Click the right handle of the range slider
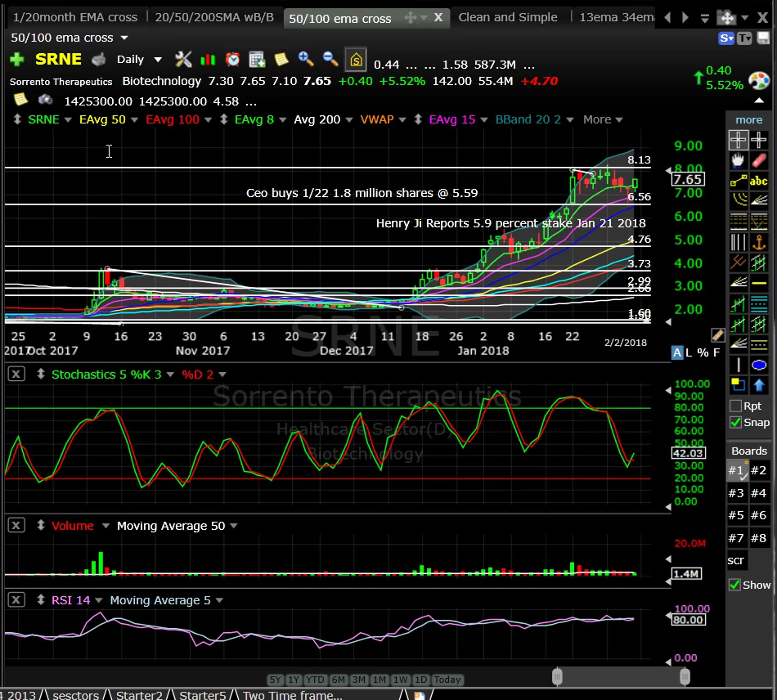Viewport: 777px width, 700px height. [685, 676]
